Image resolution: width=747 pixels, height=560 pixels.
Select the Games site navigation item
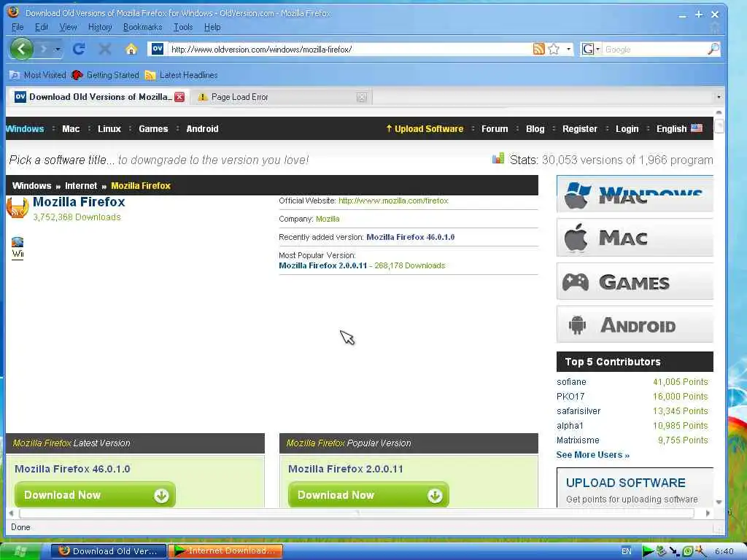point(153,128)
